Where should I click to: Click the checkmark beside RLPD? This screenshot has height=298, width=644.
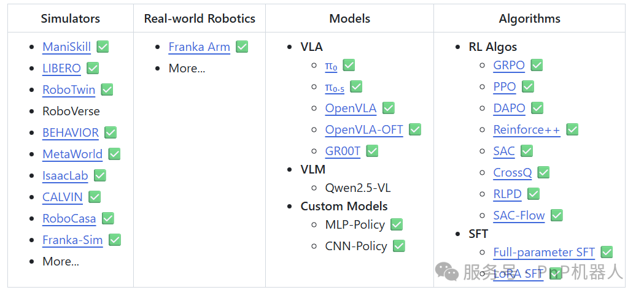tap(533, 194)
